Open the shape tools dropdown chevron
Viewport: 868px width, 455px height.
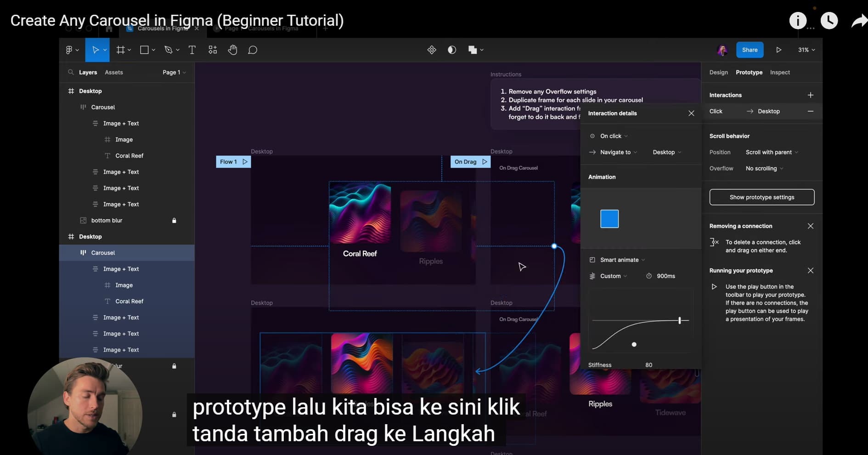153,50
